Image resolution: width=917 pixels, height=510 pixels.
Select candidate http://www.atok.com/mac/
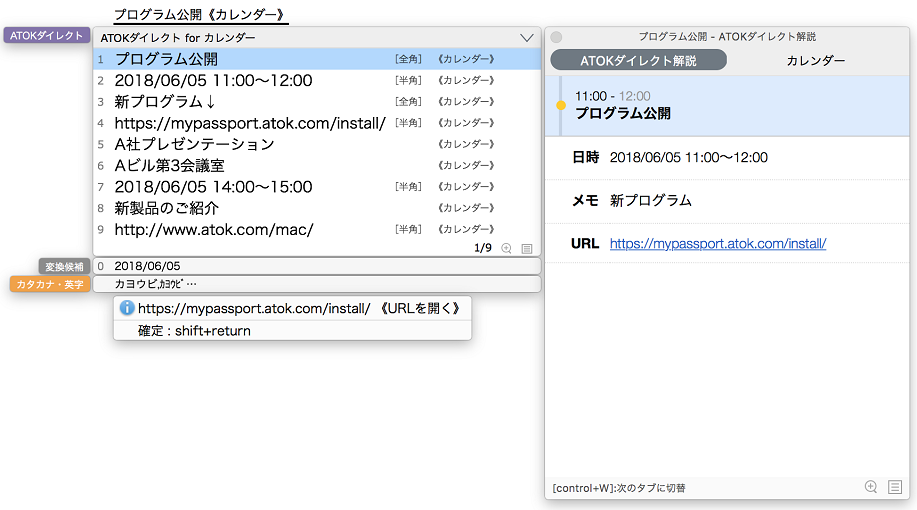pos(317,229)
